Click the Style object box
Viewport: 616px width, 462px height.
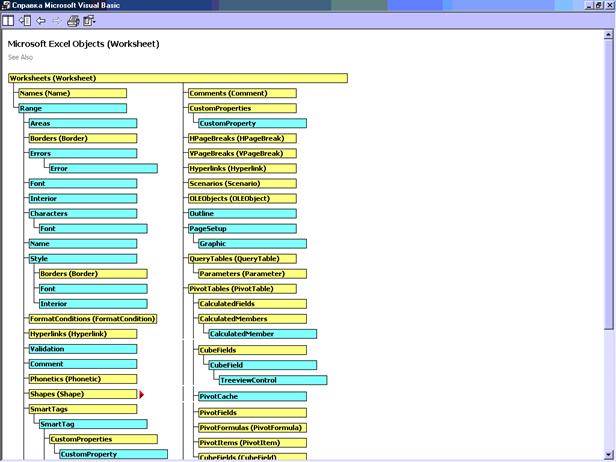83,258
